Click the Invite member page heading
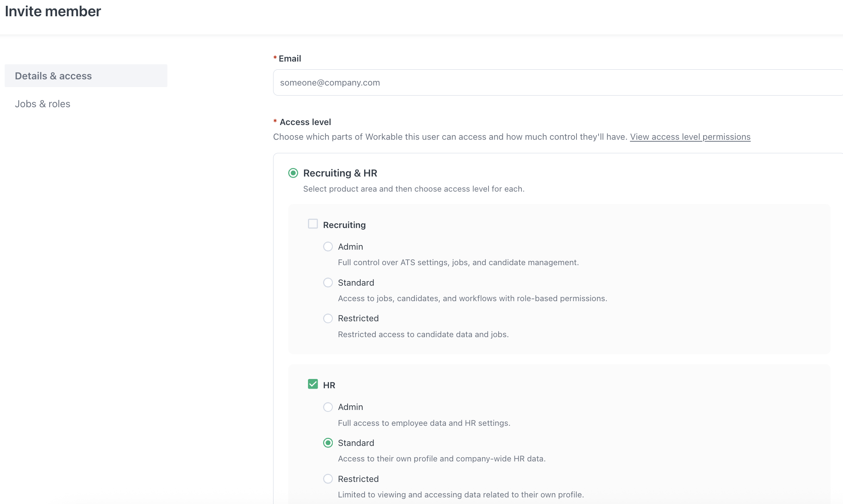This screenshot has width=843, height=504. click(53, 12)
